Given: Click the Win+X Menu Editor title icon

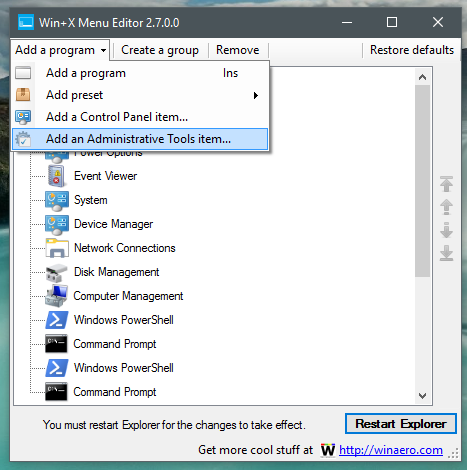Looking at the screenshot, I should pyautogui.click(x=26, y=22).
